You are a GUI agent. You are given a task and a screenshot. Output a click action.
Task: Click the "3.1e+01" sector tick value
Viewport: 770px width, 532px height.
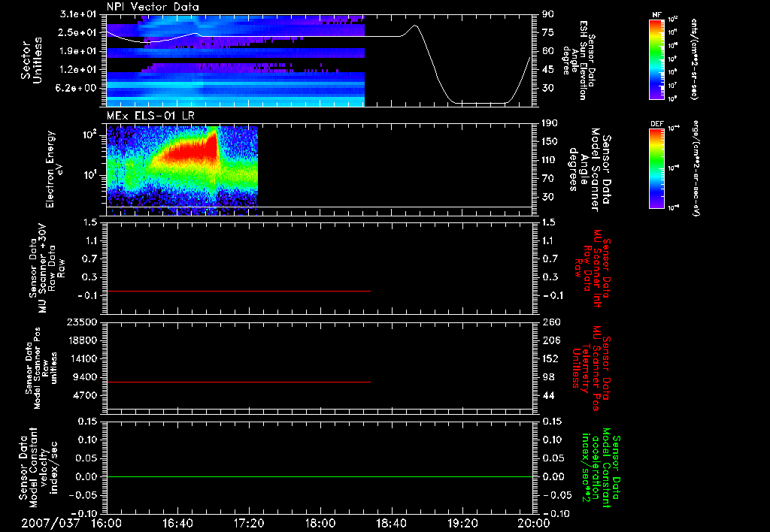[78, 14]
